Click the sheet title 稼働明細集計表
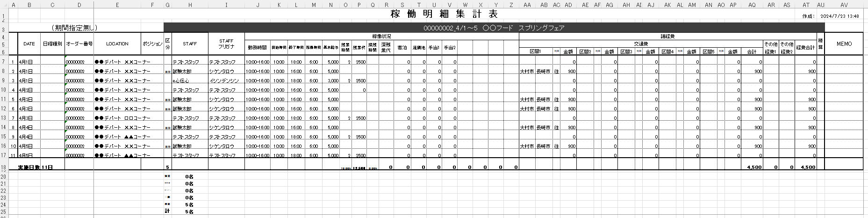This screenshot has width=868, height=218. (x=444, y=14)
